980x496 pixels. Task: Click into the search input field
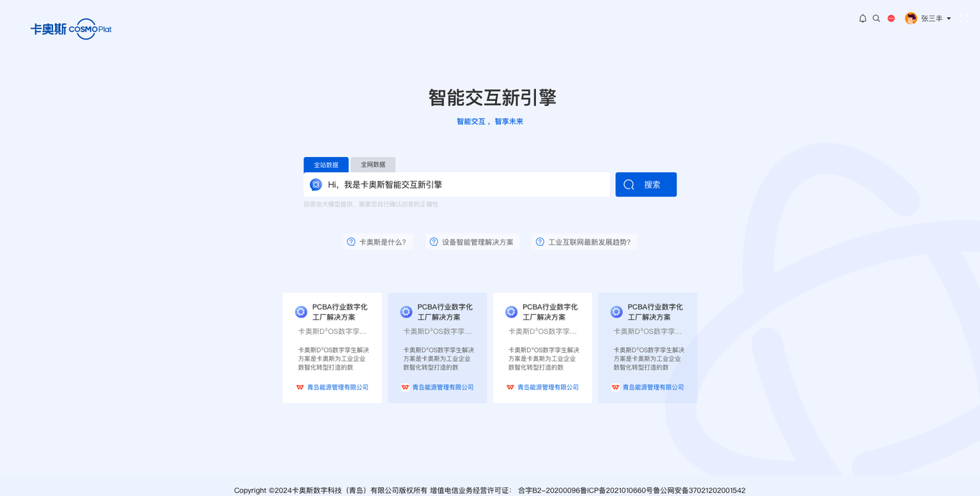coord(466,185)
